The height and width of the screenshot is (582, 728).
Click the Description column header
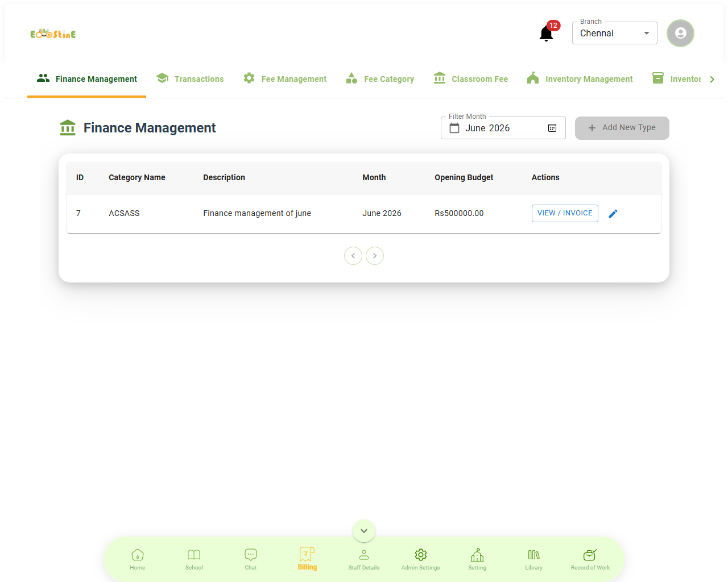pos(224,177)
